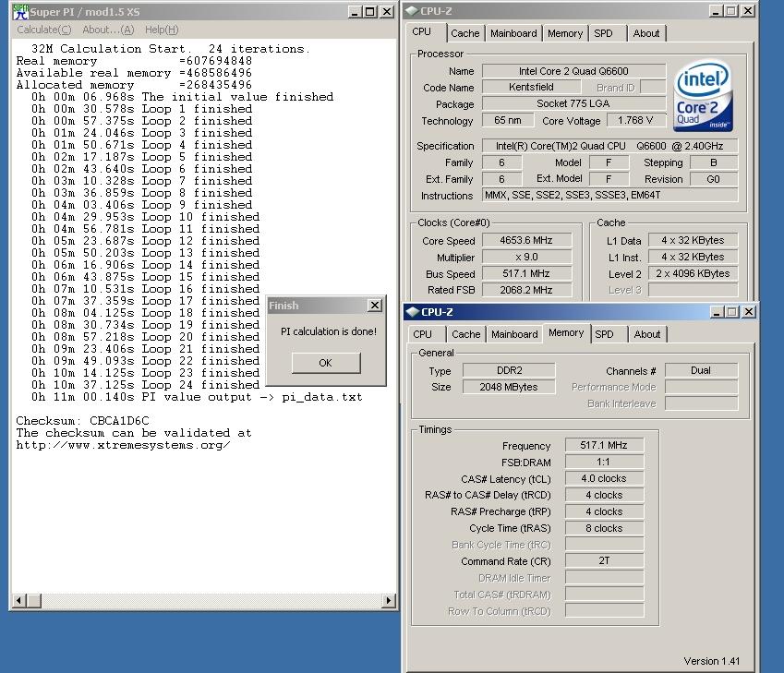This screenshot has width=784, height=673.
Task: Click the Cycle Time (tRAS) value 8 clocks
Action: click(604, 528)
